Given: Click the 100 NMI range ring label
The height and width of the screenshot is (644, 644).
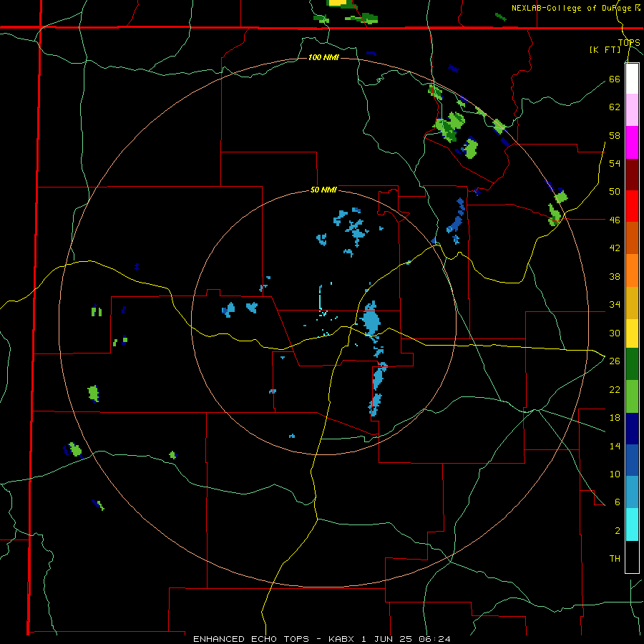Looking at the screenshot, I should pos(323,57).
